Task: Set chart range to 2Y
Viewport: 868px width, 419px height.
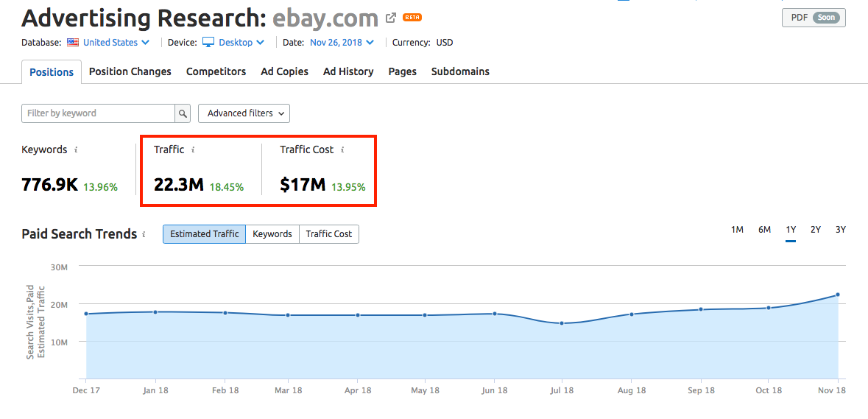Action: tap(816, 230)
